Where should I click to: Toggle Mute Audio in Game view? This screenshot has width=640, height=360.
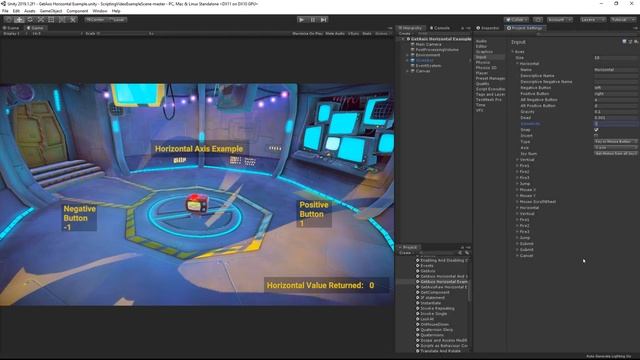[335, 33]
